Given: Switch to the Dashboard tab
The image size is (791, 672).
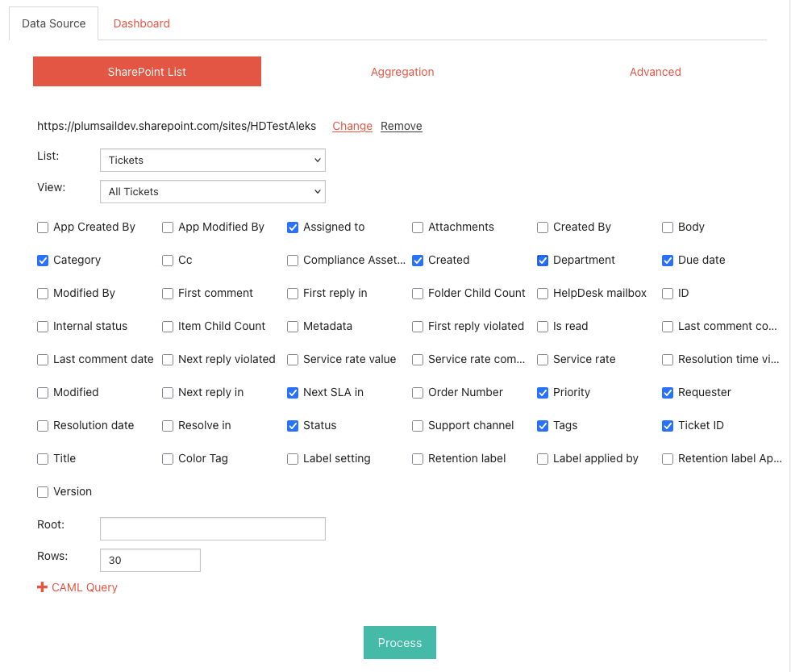Looking at the screenshot, I should [141, 23].
